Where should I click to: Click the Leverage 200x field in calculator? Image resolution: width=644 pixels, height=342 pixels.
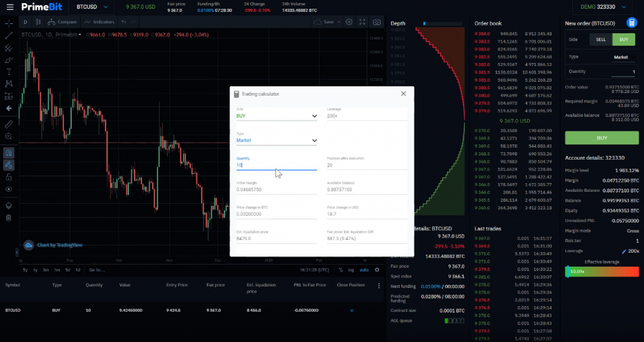tap(367, 116)
